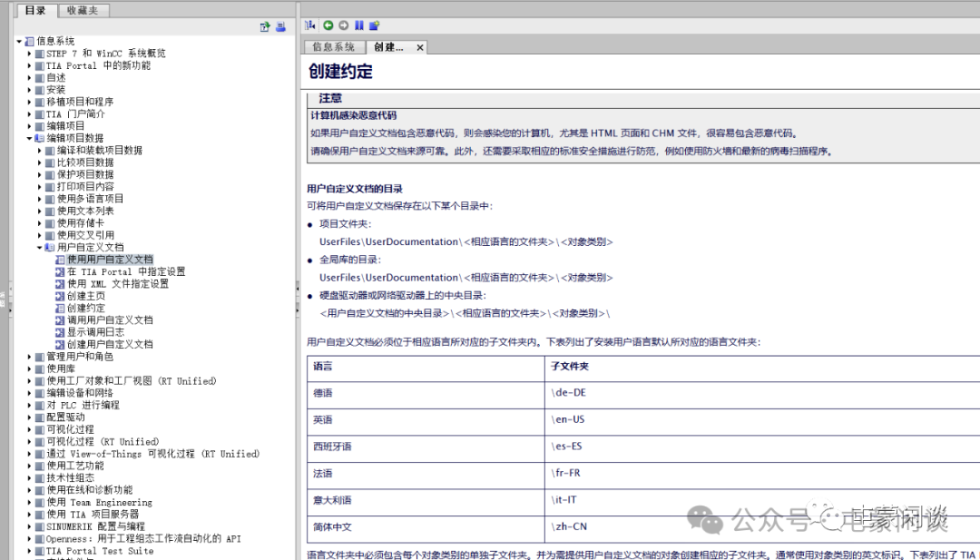Image resolution: width=980 pixels, height=560 pixels.
Task: Click the 意大利语 language cell
Action: [x=426, y=501]
